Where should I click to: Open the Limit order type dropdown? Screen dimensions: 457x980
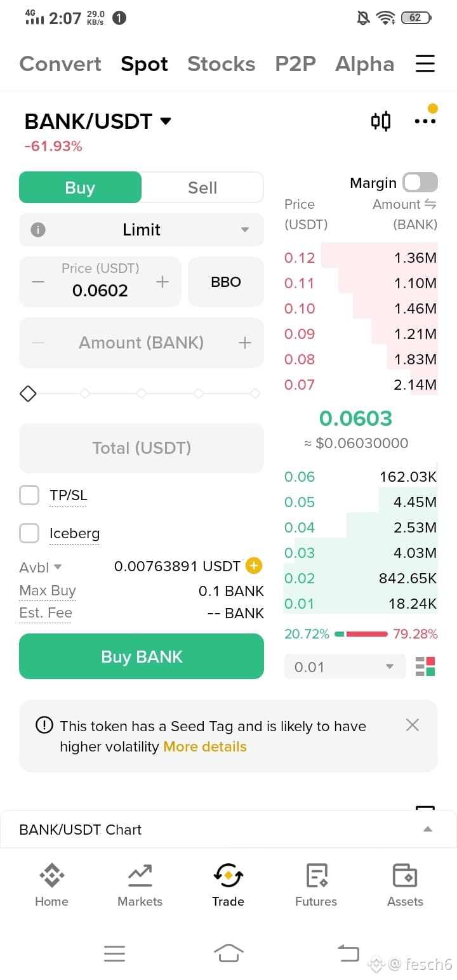coord(142,230)
